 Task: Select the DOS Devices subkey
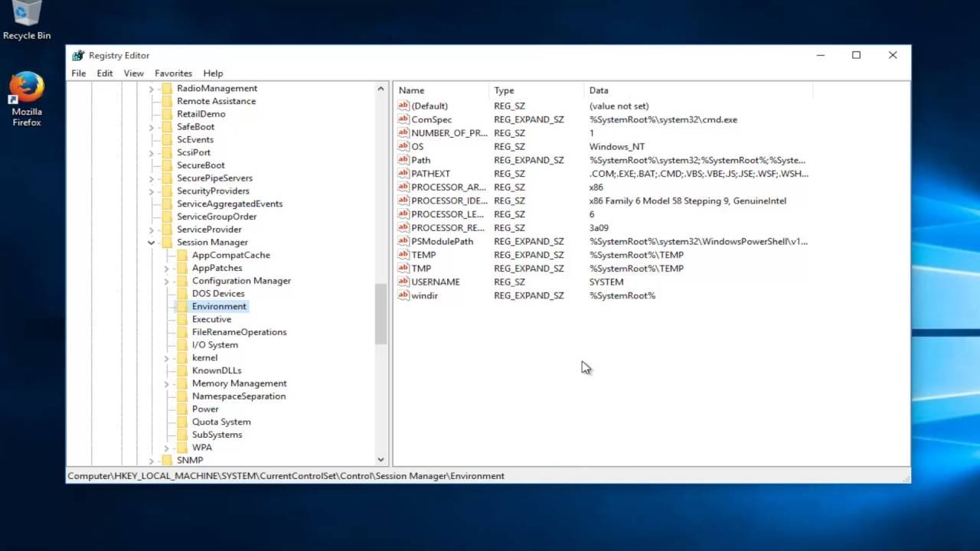coord(218,294)
